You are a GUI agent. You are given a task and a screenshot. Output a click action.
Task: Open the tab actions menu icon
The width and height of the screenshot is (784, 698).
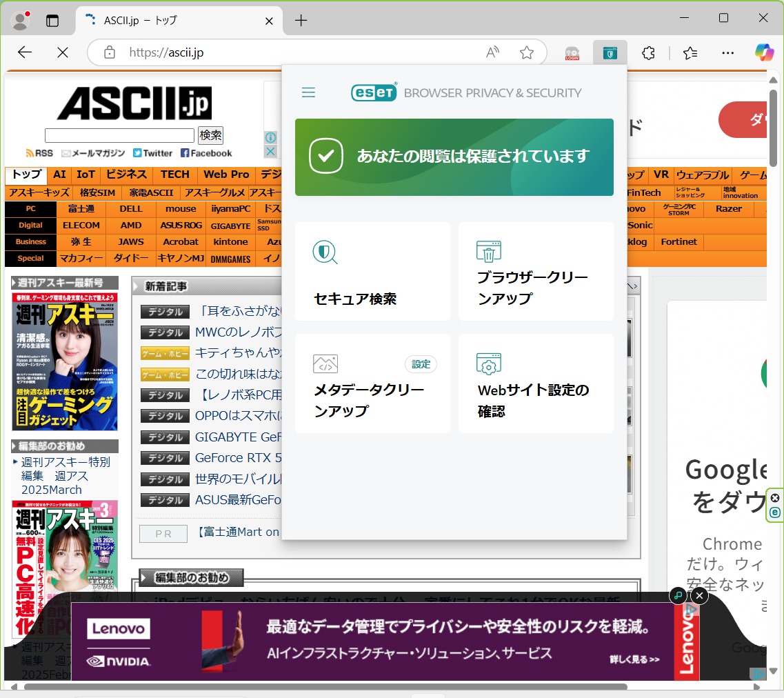(x=52, y=20)
